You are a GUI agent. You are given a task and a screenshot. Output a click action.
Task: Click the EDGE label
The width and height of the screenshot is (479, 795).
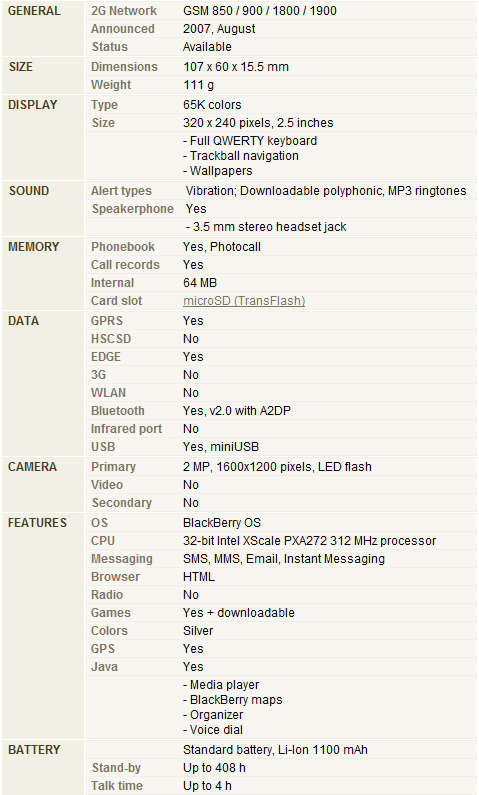pos(106,357)
